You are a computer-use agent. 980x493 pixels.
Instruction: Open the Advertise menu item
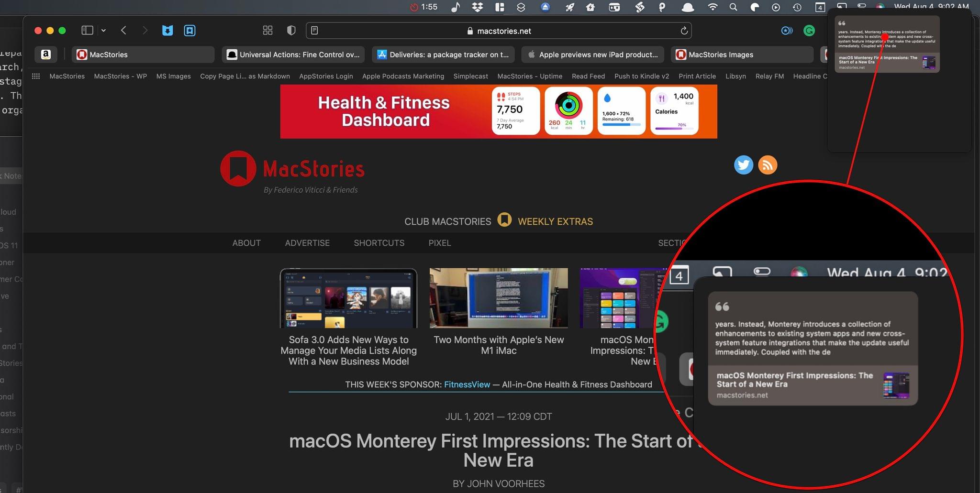[x=307, y=243]
